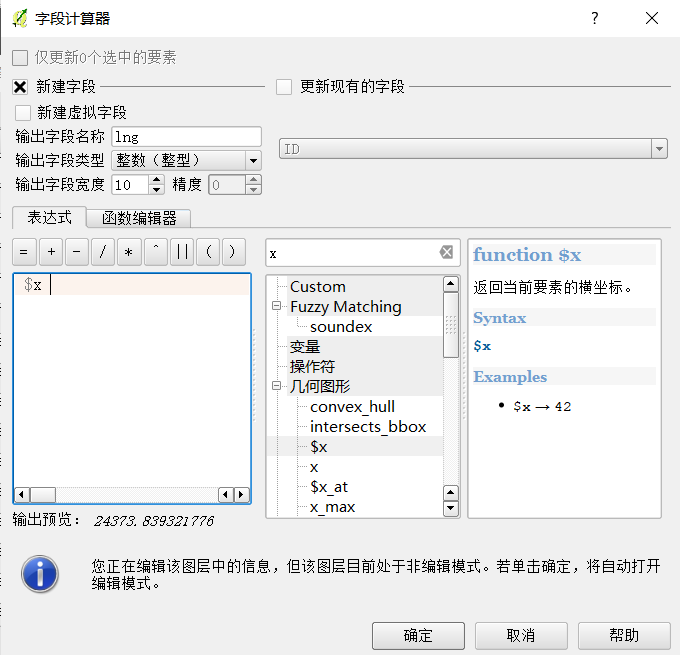Select the 变量 group
This screenshot has width=680, height=655.
click(305, 347)
